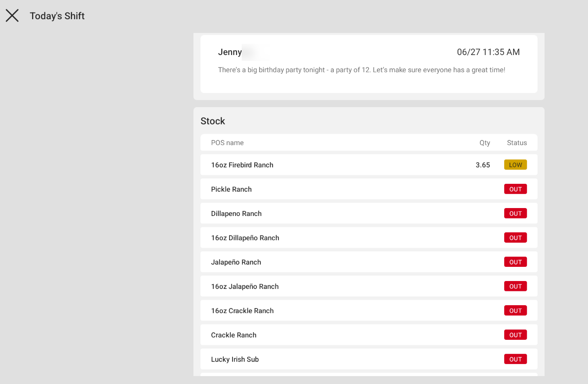Click the POS name column header
The image size is (588, 384).
coord(227,143)
